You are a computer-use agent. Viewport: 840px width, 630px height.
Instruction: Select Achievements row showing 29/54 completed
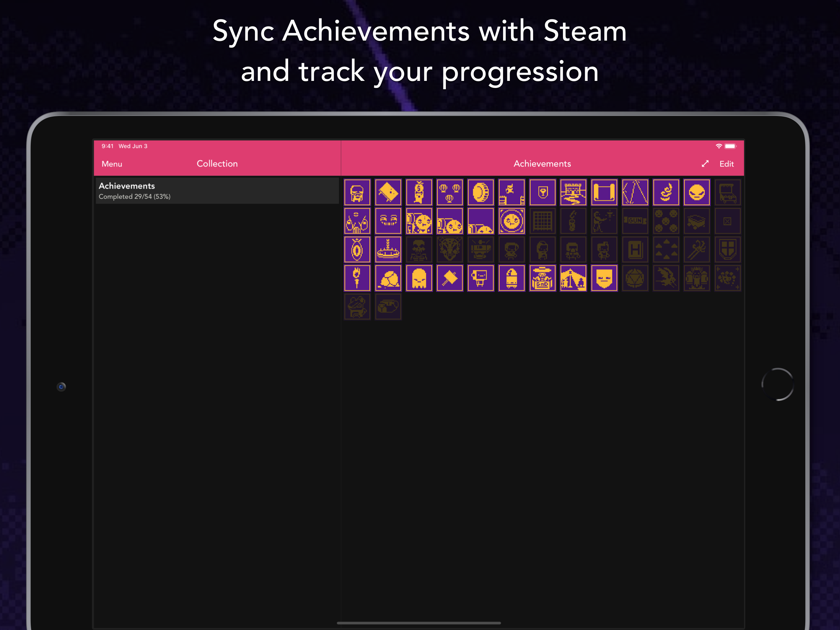click(x=217, y=191)
